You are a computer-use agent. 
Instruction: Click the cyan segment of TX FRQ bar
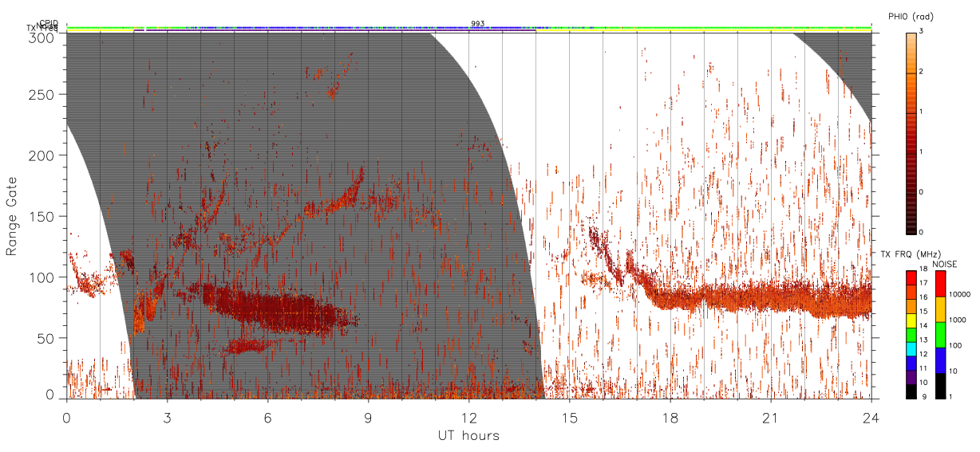pyautogui.click(x=911, y=348)
